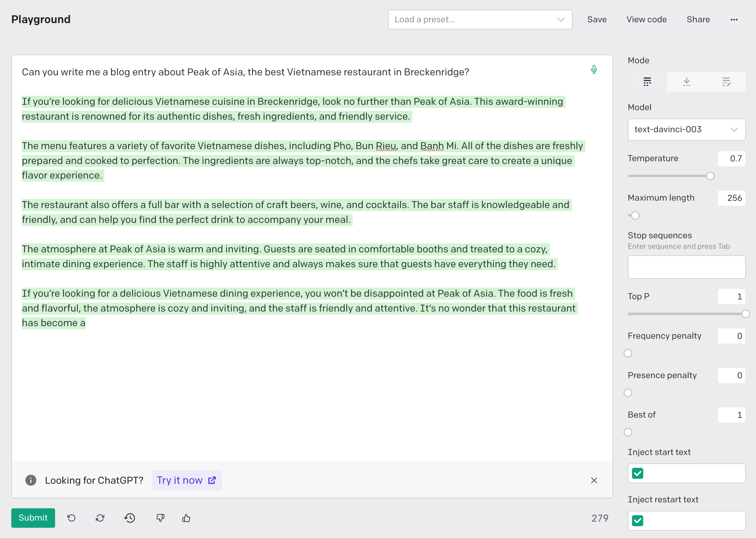
Task: Click the thumbs down feedback icon
Action: point(160,518)
